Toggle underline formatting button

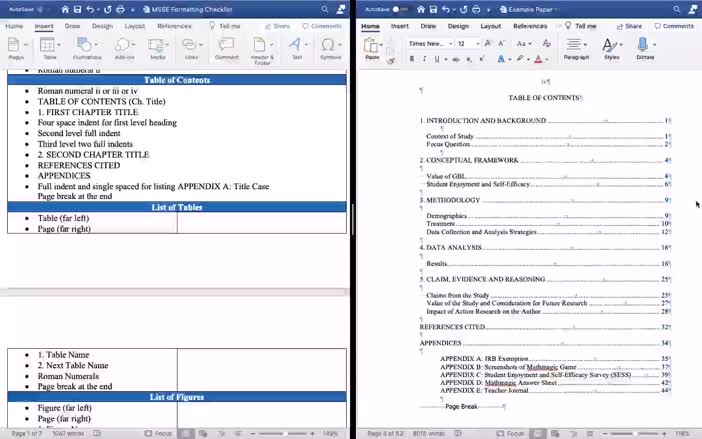click(435, 59)
